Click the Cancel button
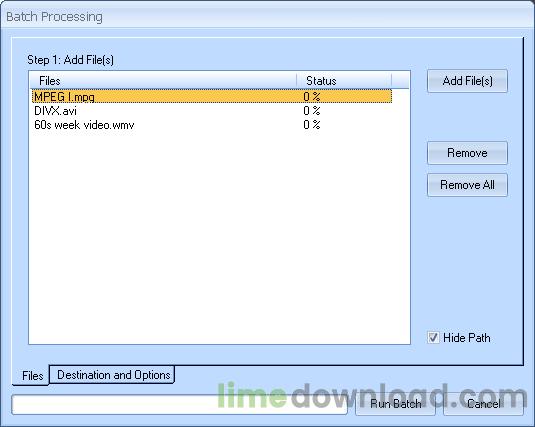 (x=483, y=404)
